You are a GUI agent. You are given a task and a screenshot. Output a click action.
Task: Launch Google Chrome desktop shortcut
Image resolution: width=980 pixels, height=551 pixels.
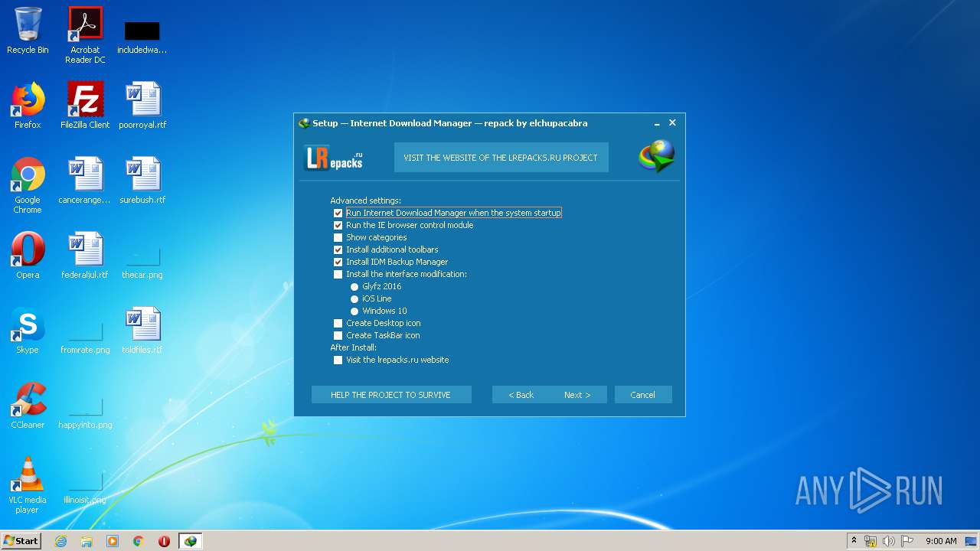pos(28,185)
